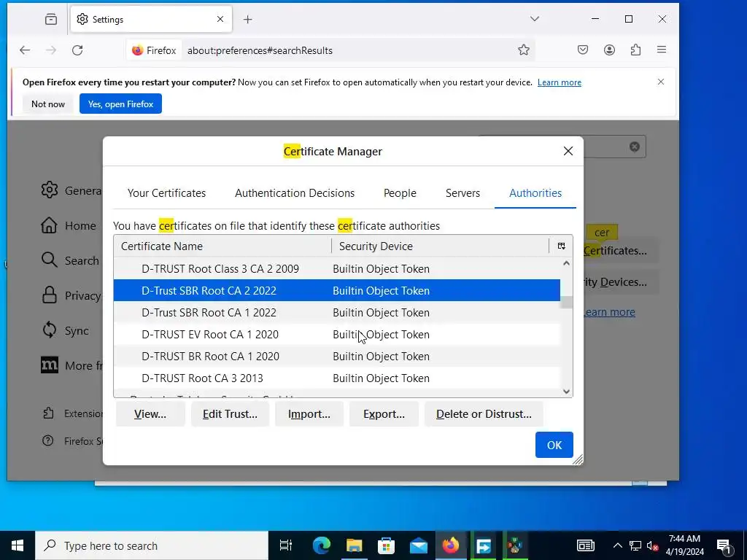
Task: Click the Not now button
Action: [47, 104]
